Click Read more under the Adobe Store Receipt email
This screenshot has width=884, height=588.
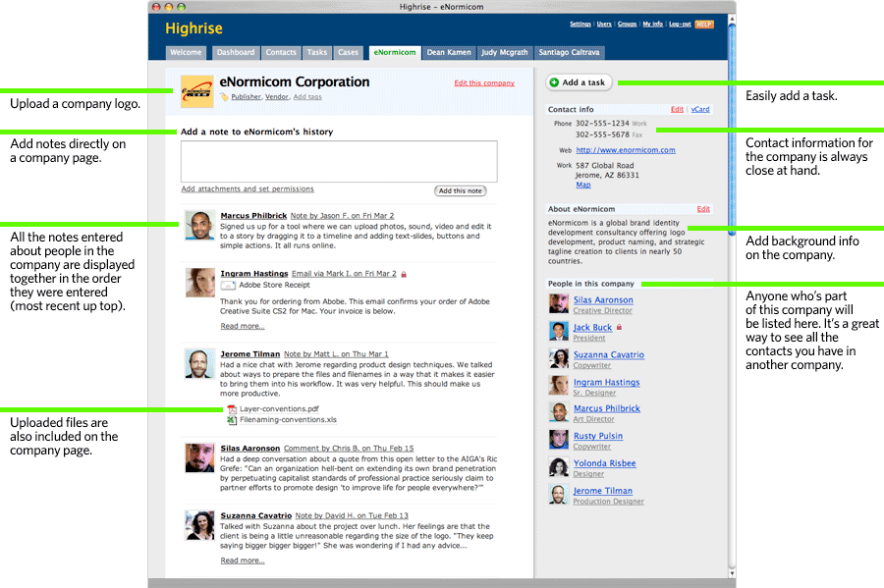coord(243,326)
